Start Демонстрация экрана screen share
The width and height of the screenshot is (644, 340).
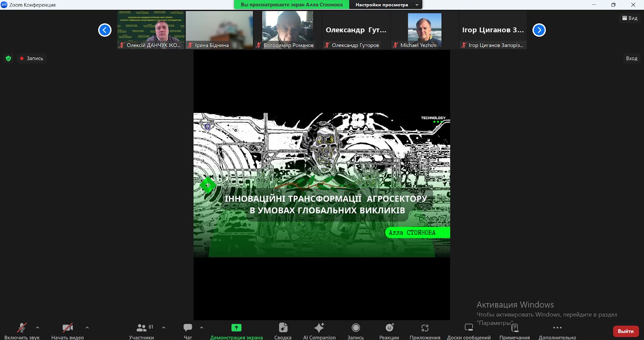[x=236, y=331]
